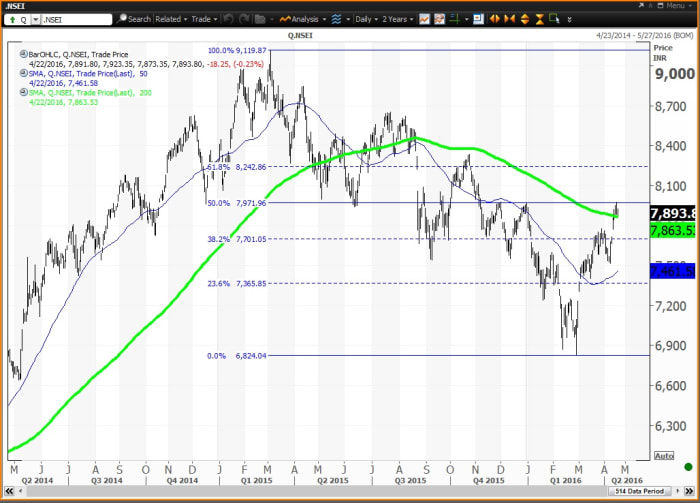
Task: Click the expand horizontally orange arrows icon
Action: point(494,19)
